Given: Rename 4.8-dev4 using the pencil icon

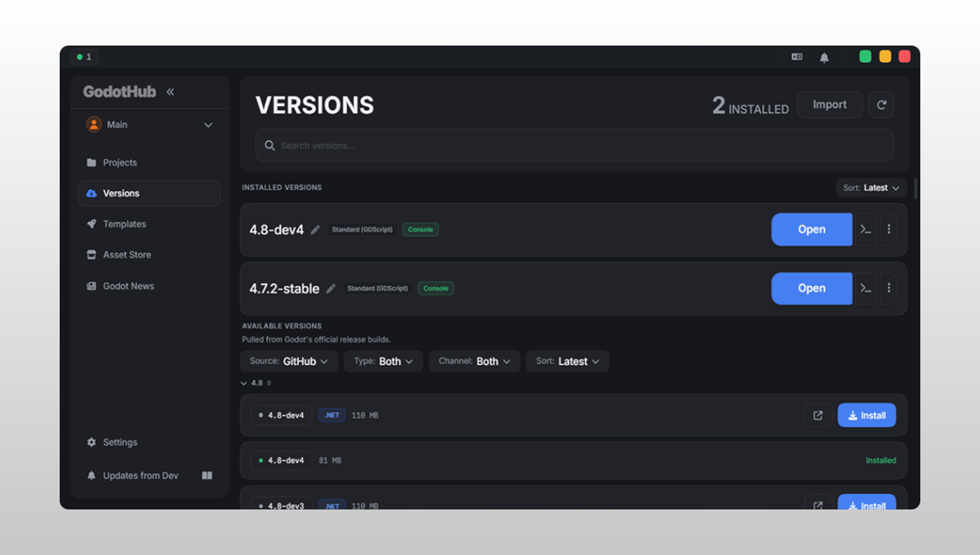Looking at the screenshot, I should [316, 230].
